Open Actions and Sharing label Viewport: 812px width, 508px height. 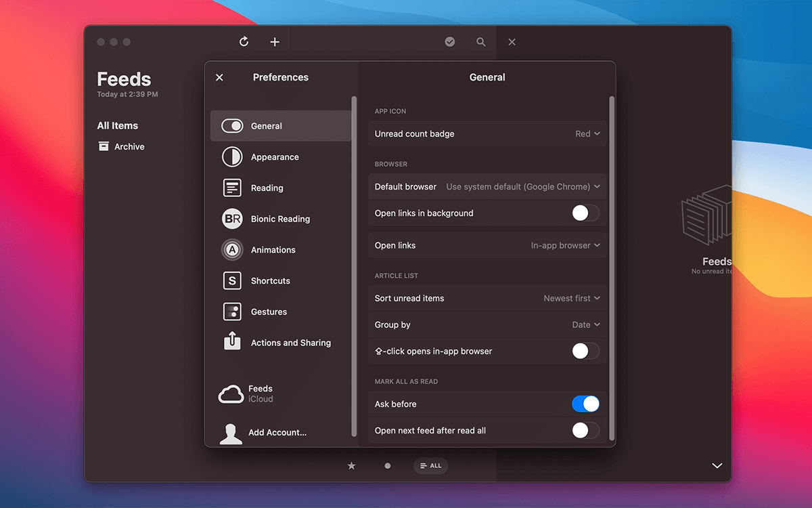click(291, 343)
